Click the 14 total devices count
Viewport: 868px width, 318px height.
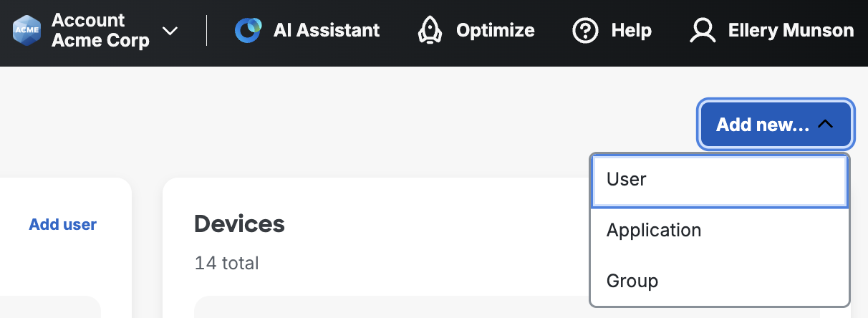[x=226, y=264]
